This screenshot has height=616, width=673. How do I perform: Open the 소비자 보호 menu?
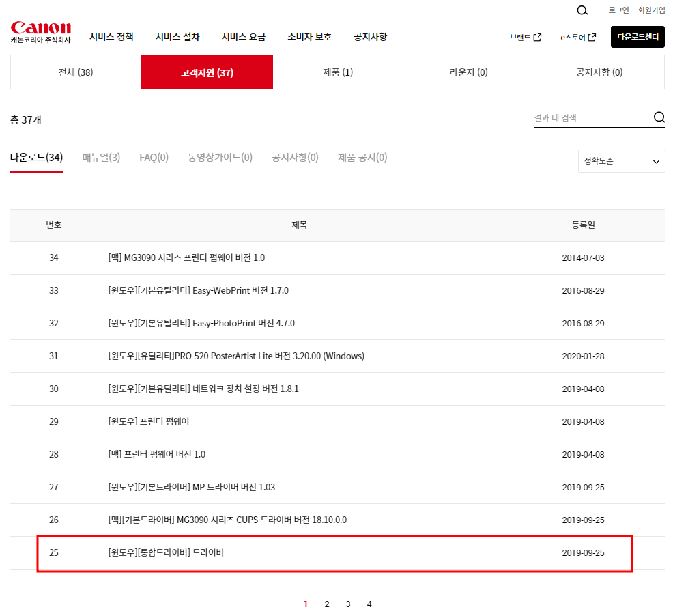[x=309, y=37]
